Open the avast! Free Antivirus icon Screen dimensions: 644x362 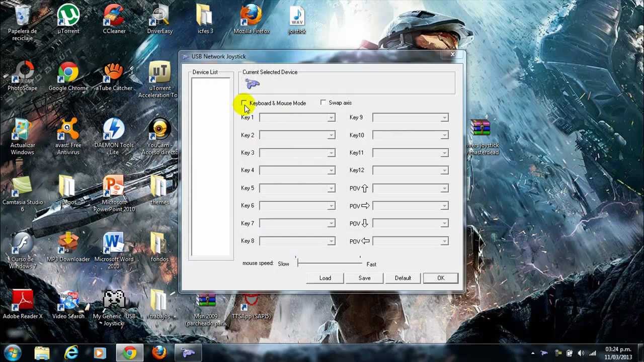pyautogui.click(x=68, y=137)
